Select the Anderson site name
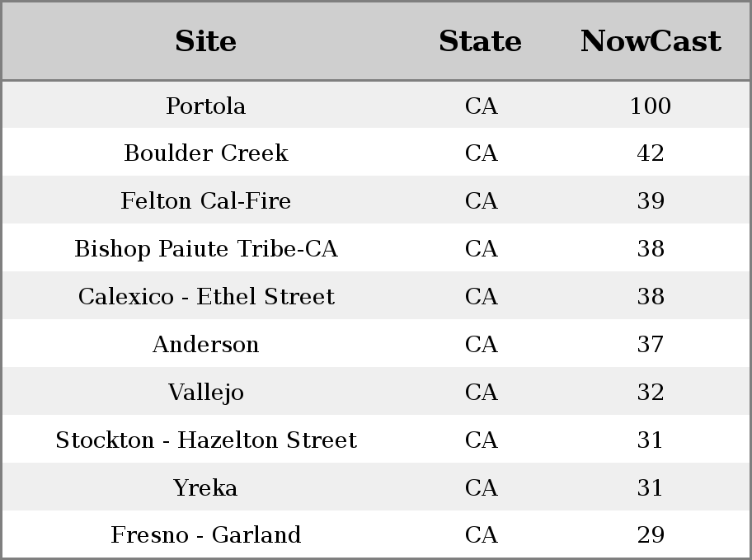This screenshot has width=752, height=560. pyautogui.click(x=206, y=344)
